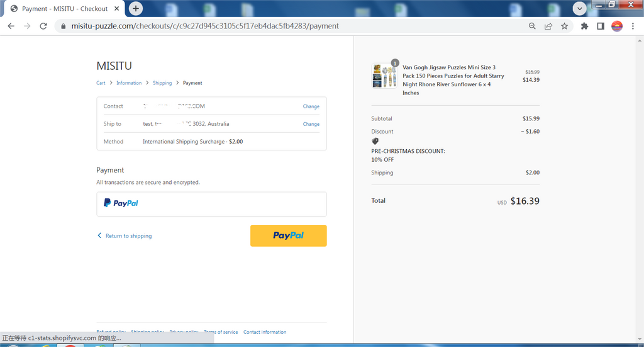Open the Chrome three-dot menu
This screenshot has width=644, height=347.
click(633, 26)
